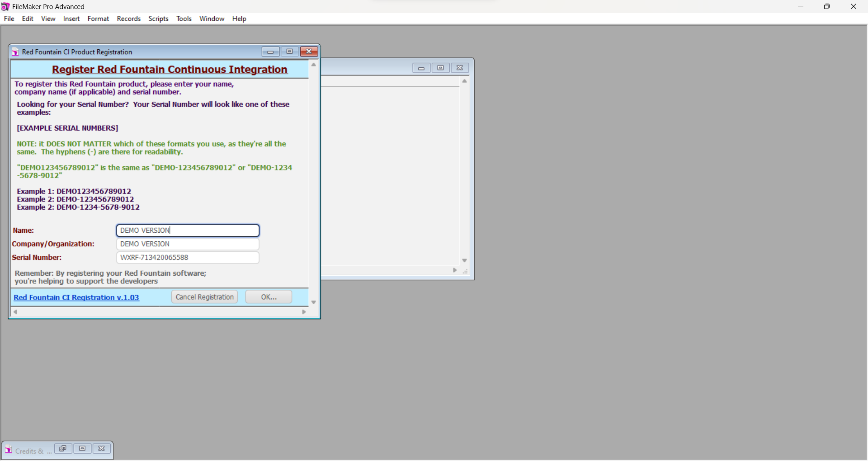Click the Serial Number input field
The image size is (868, 461).
click(x=188, y=258)
